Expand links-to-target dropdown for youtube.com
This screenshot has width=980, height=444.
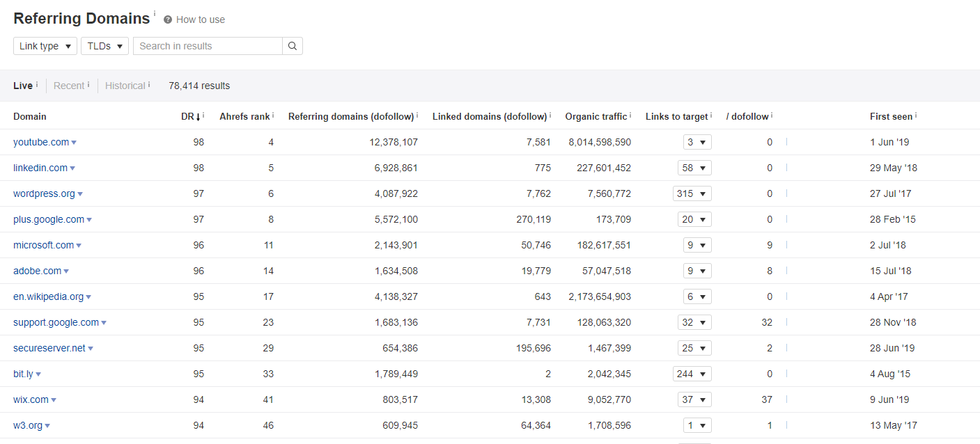(x=697, y=142)
